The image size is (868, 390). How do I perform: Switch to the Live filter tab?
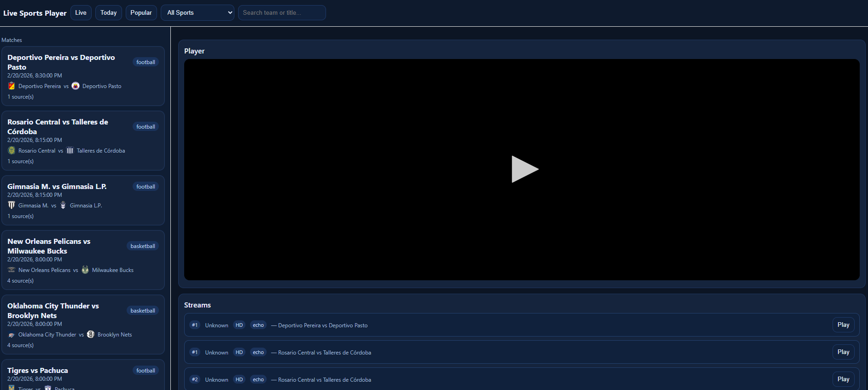[81, 12]
